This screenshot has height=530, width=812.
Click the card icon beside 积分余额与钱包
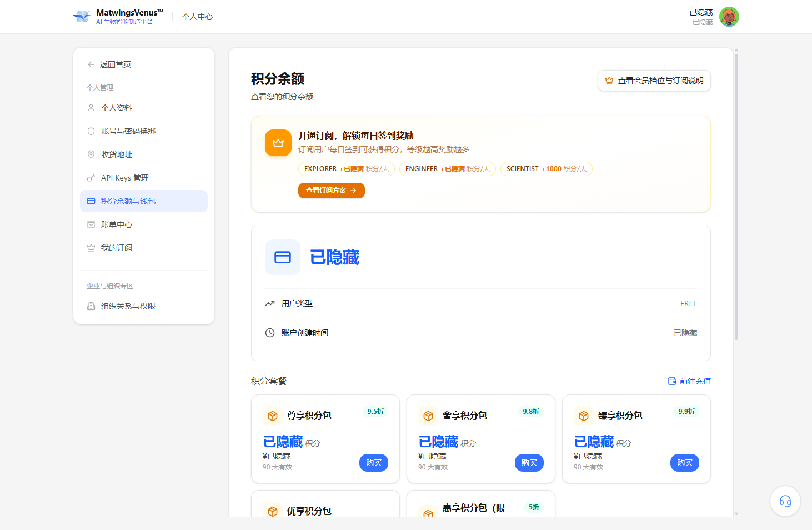91,201
